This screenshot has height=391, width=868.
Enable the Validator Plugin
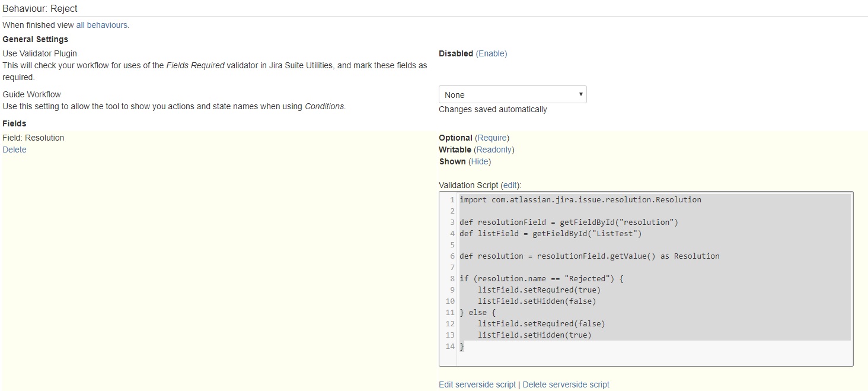pos(492,53)
